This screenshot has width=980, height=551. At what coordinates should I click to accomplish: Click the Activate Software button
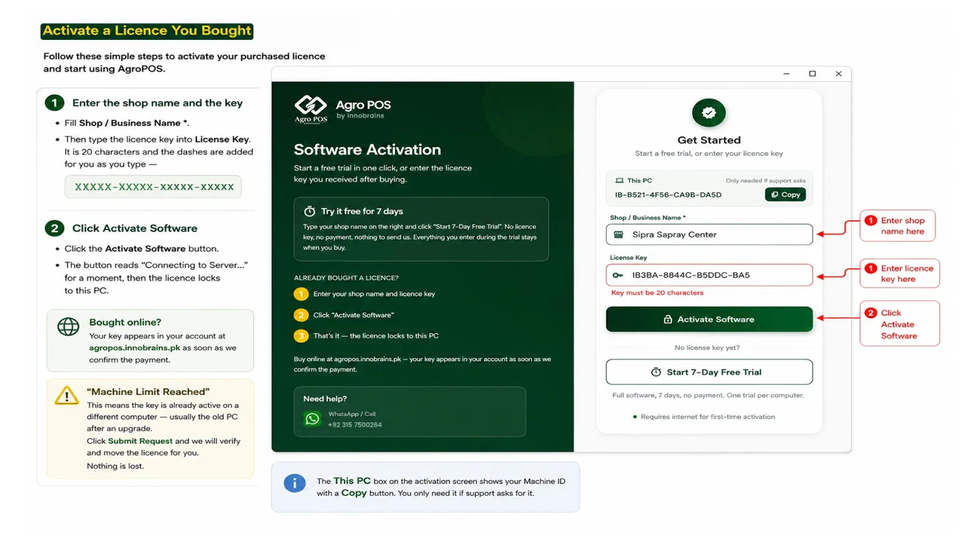709,319
